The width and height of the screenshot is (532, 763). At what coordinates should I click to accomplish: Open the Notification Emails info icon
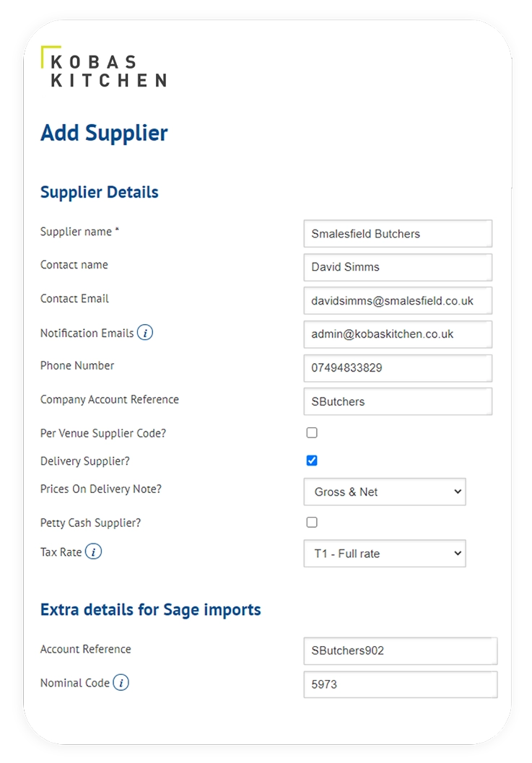(x=145, y=332)
